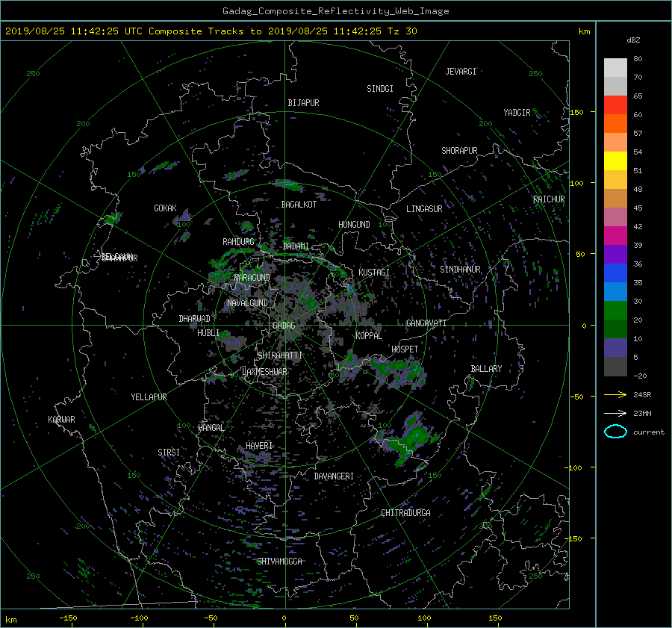This screenshot has height=628, width=672.
Task: Click the SINDGI city label
Action: (x=380, y=89)
